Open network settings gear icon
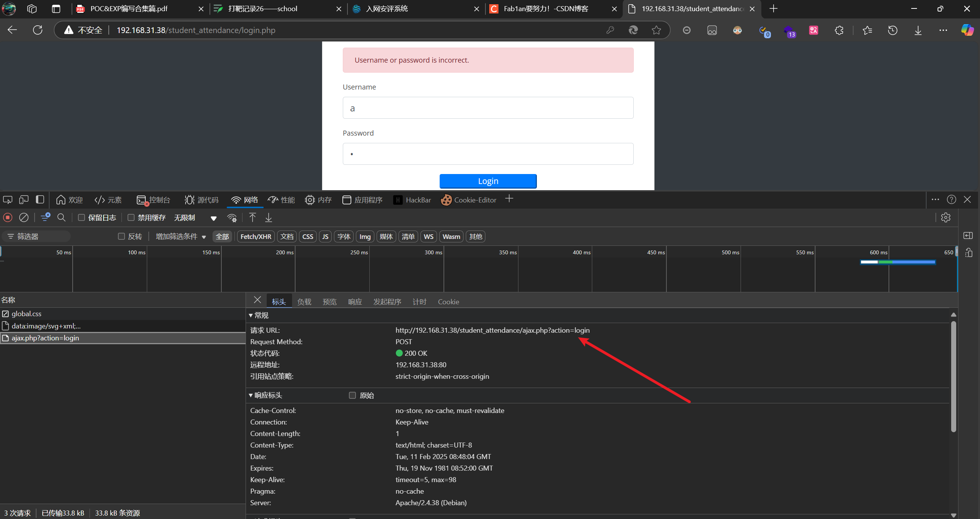Viewport: 980px width, 519px height. [x=946, y=217]
